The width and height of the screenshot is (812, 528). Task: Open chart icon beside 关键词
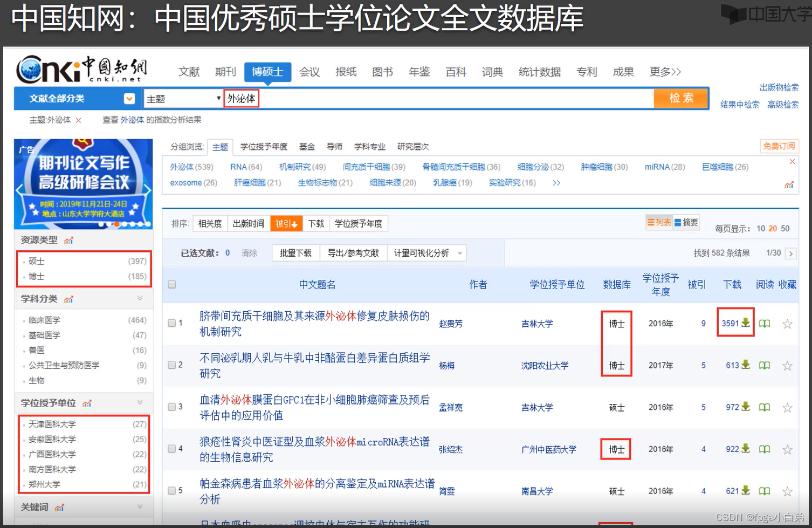[59, 507]
